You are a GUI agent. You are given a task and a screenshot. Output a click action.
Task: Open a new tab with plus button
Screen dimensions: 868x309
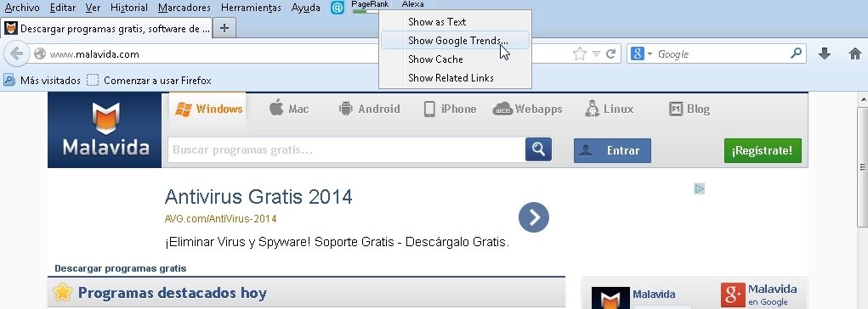point(224,28)
